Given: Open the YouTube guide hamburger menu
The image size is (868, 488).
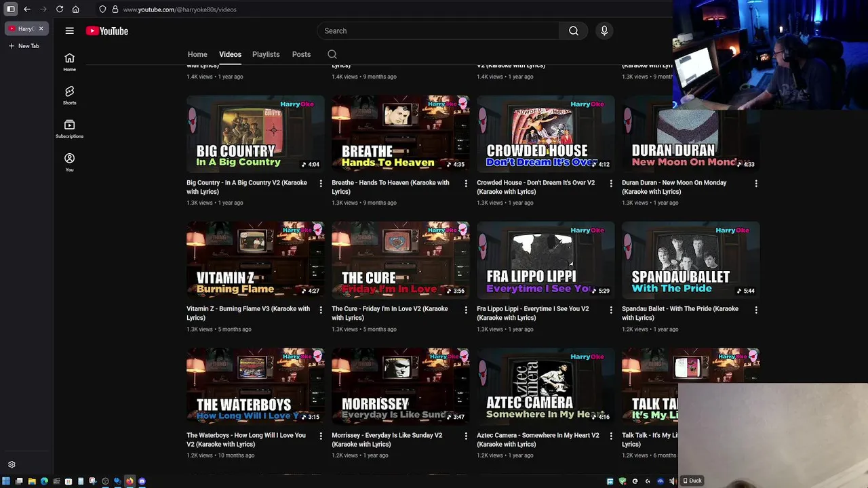Looking at the screenshot, I should click(x=69, y=30).
